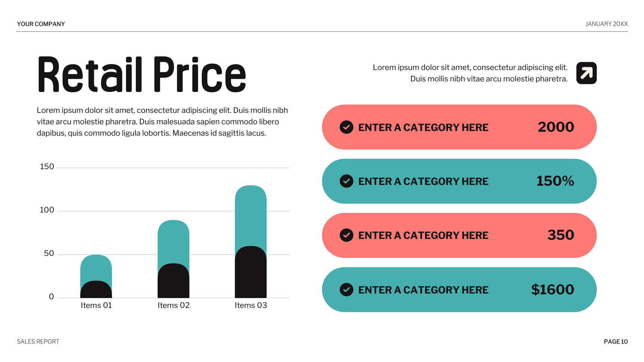
Task: Select the 150% value in the teal pill
Action: coord(555,181)
